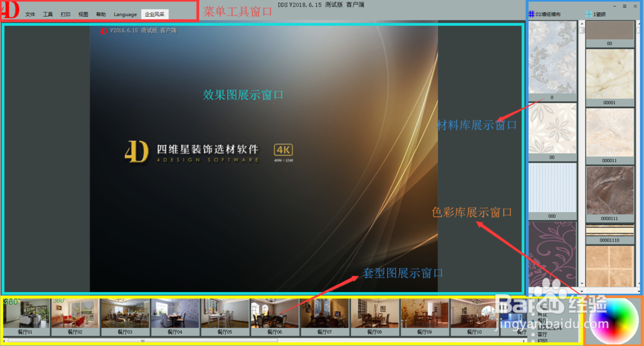Select the 餐厅 radio button
The image size is (644, 346).
click(533, 320)
